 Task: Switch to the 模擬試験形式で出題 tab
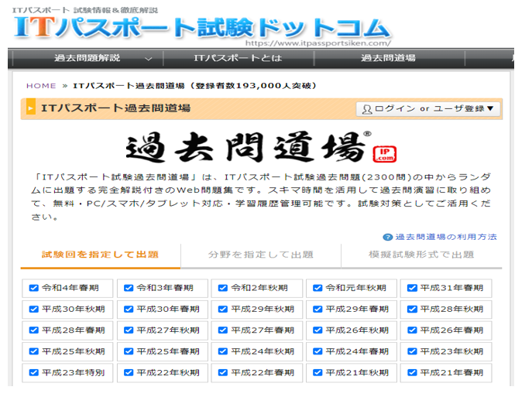click(421, 255)
